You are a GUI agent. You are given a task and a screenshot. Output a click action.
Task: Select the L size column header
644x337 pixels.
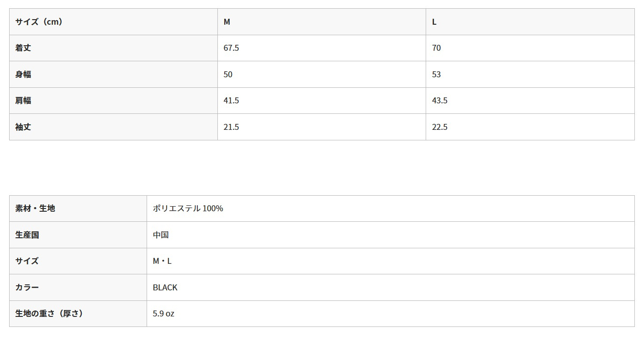530,21
